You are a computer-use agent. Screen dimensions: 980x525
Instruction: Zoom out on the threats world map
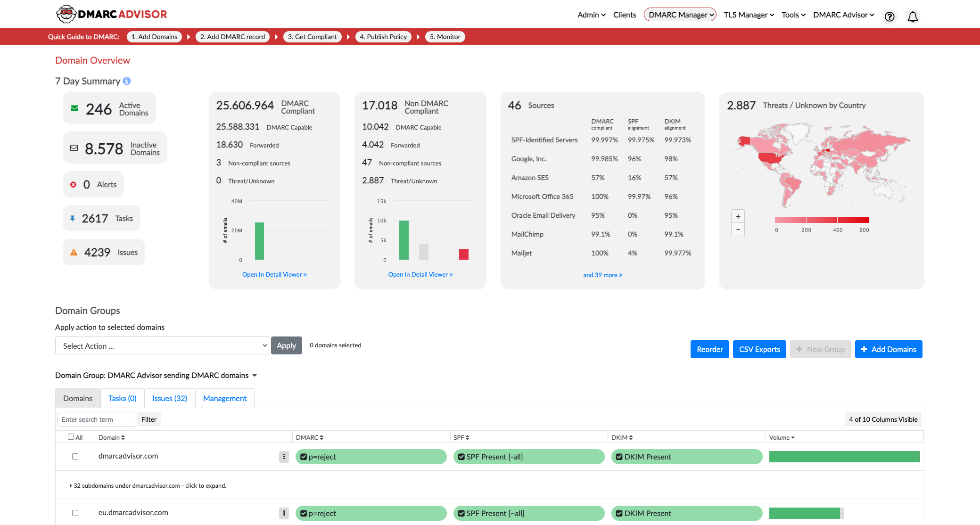pos(738,229)
